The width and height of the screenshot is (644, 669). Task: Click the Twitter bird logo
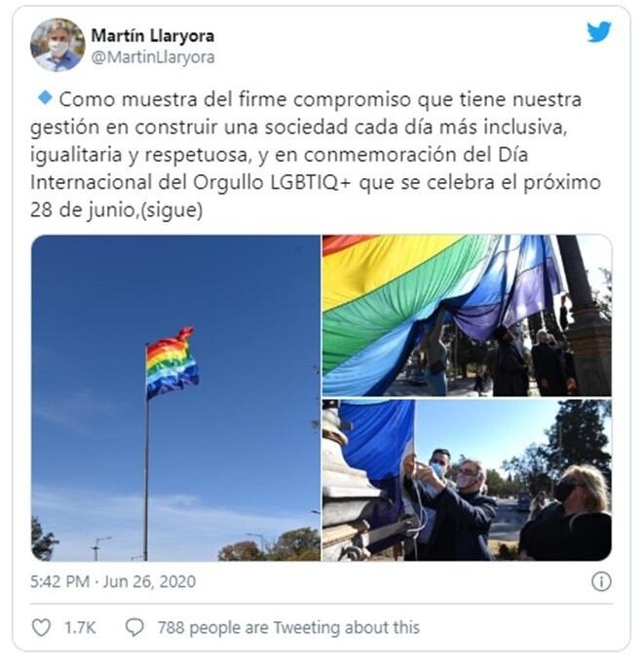[x=598, y=32]
